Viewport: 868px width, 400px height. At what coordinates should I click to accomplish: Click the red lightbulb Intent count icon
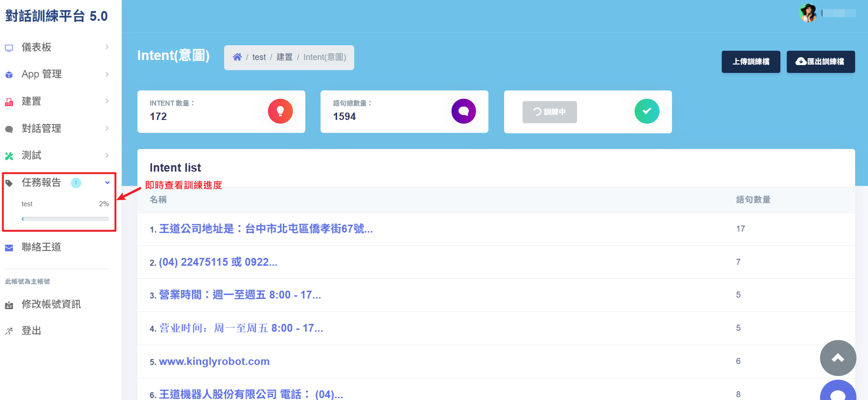[x=280, y=111]
